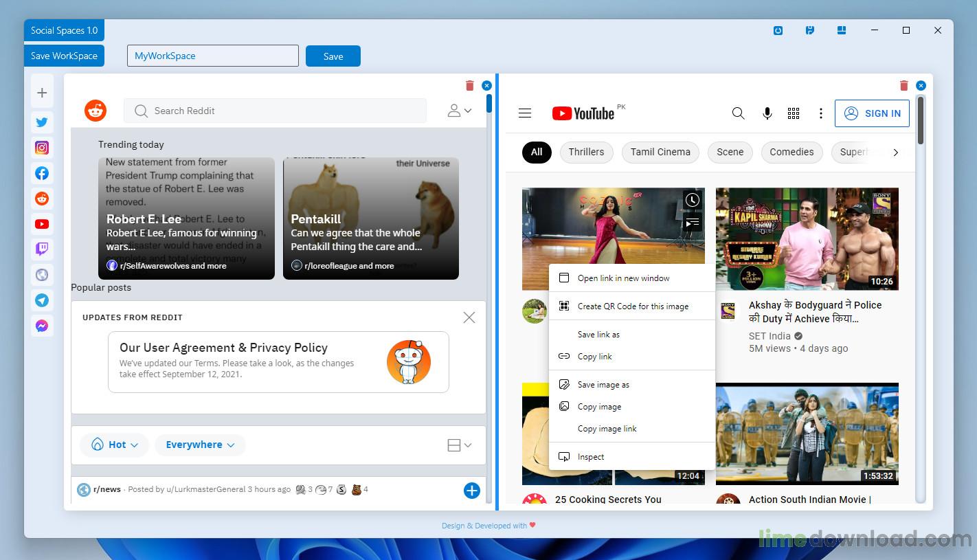977x560 pixels.
Task: Select the Tamil Cinema filter chip
Action: pyautogui.click(x=660, y=153)
